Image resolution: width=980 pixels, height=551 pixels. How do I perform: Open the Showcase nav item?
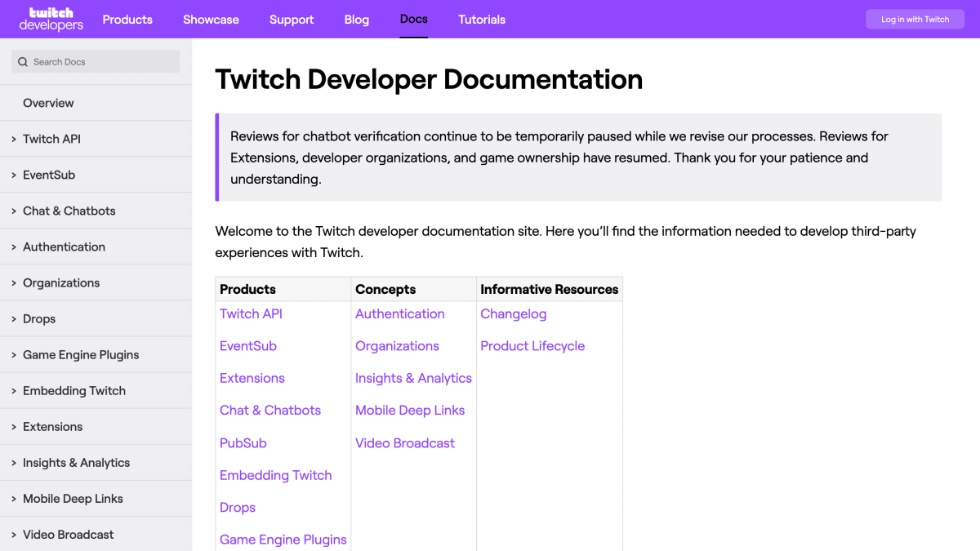pos(211,20)
